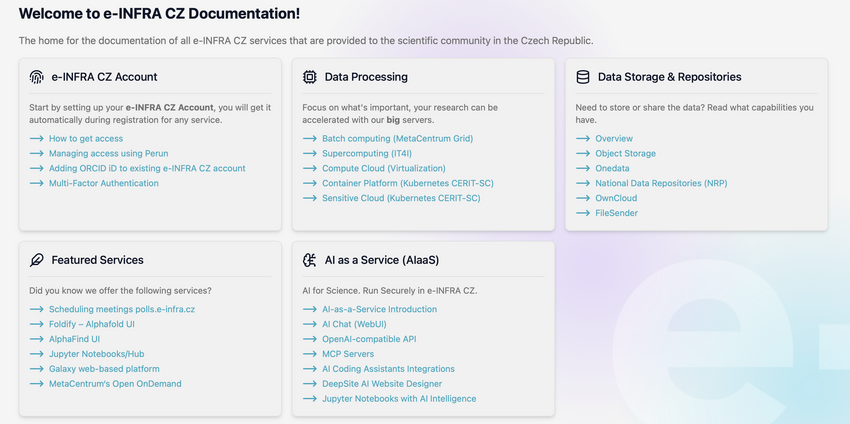Open the FileSender link
Viewport: 850px width, 424px height.
coord(616,213)
